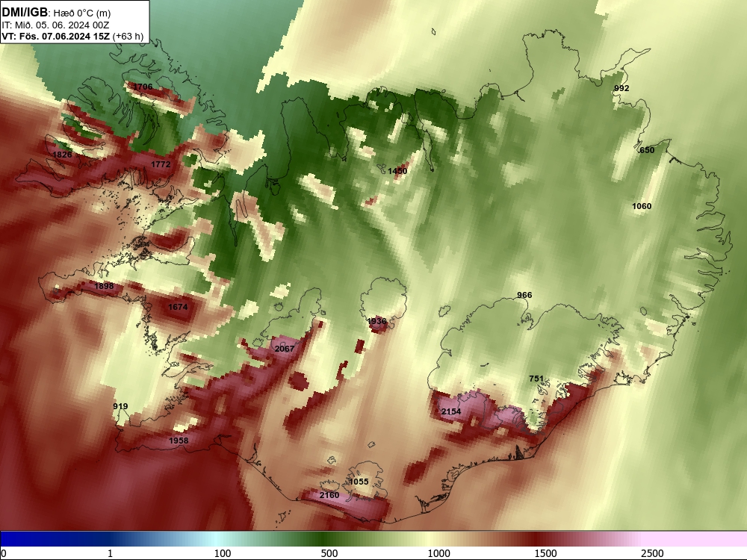Viewport: 747px width, 560px height.
Task: Click the 751 elevation label
Action: (536, 379)
